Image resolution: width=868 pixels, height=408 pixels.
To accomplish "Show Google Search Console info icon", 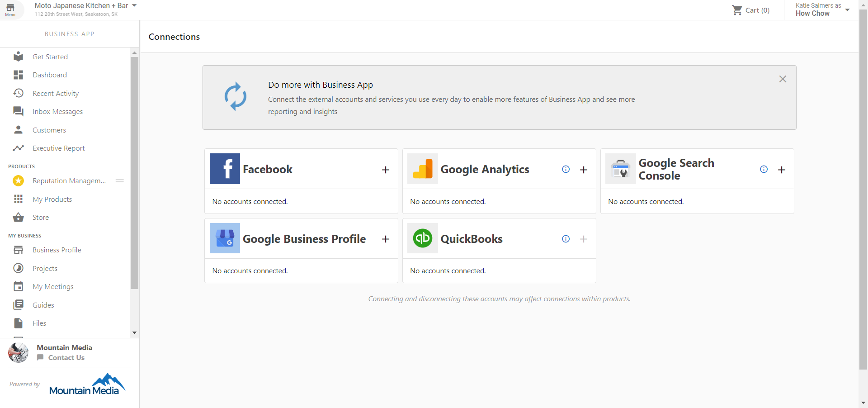I will point(764,169).
